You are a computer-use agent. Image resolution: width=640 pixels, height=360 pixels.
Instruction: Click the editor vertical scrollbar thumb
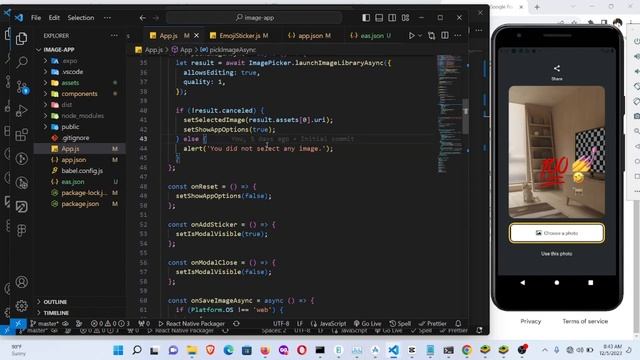click(465, 116)
